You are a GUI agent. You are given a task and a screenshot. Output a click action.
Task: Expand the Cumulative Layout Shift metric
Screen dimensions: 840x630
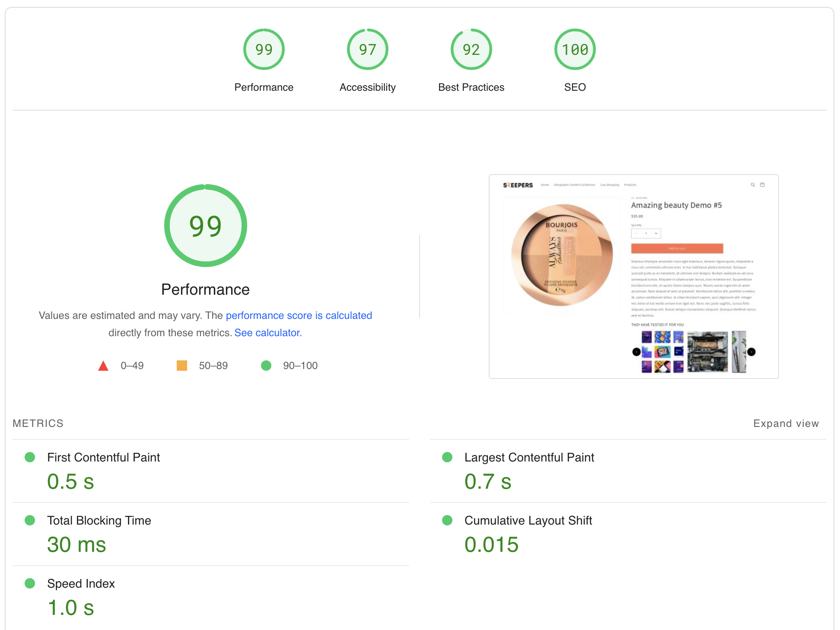click(x=528, y=520)
